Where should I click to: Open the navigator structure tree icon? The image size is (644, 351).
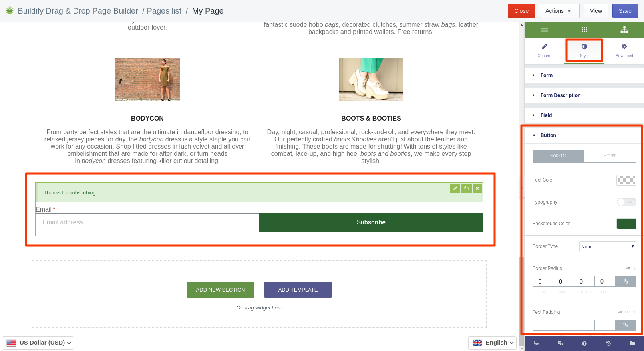[x=624, y=30]
